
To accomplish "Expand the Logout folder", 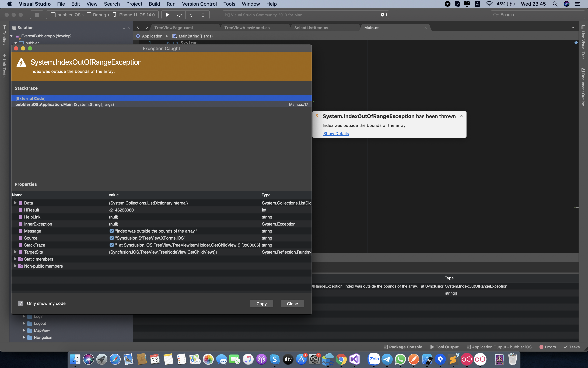I will [x=24, y=323].
